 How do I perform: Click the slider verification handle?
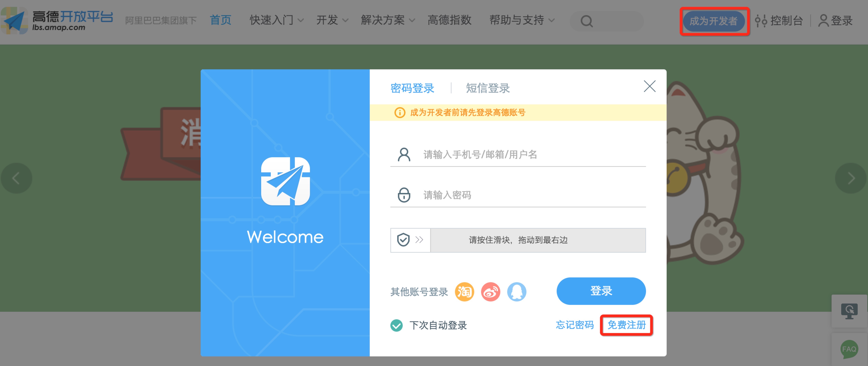[410, 240]
